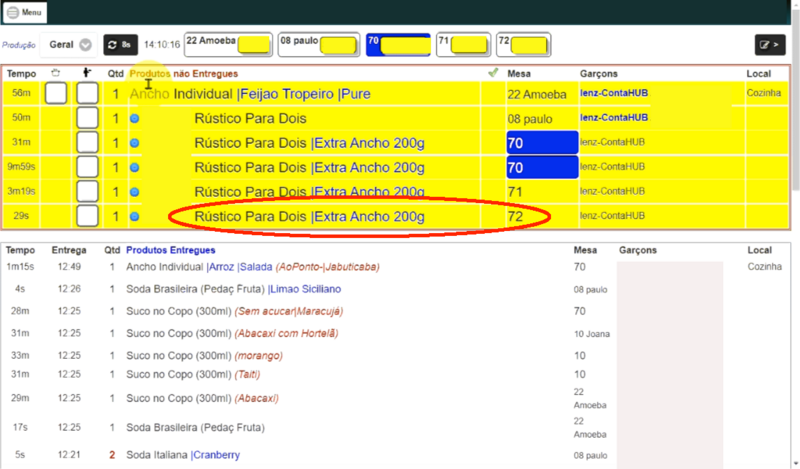
Task: Click the blue 70 cell on 31m row
Action: click(x=542, y=142)
